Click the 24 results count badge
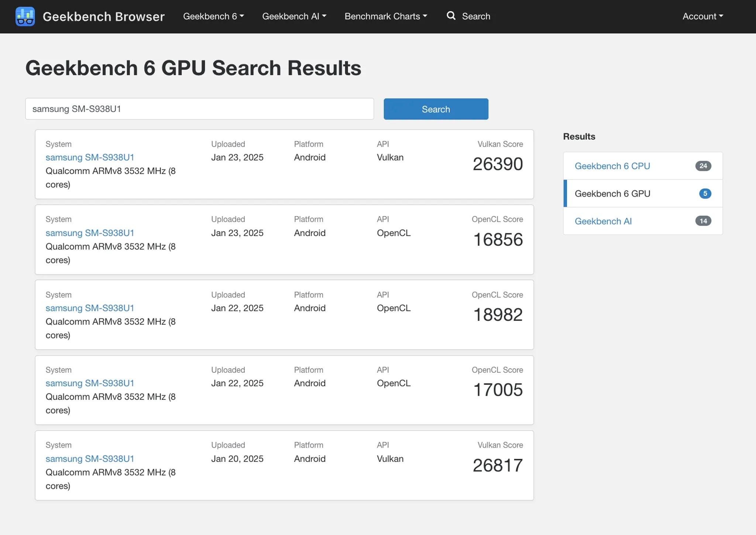 coord(703,166)
